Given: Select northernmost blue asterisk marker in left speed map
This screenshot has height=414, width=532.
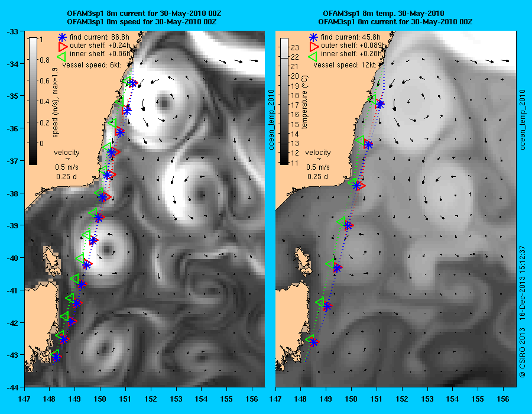Looking at the screenshot, I should (132, 83).
